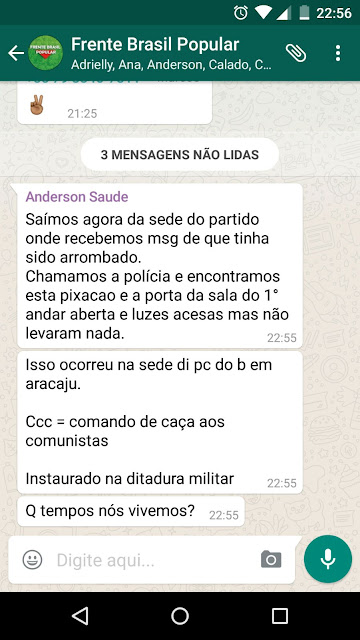Tap Android back navigation triangle

pos(80,616)
